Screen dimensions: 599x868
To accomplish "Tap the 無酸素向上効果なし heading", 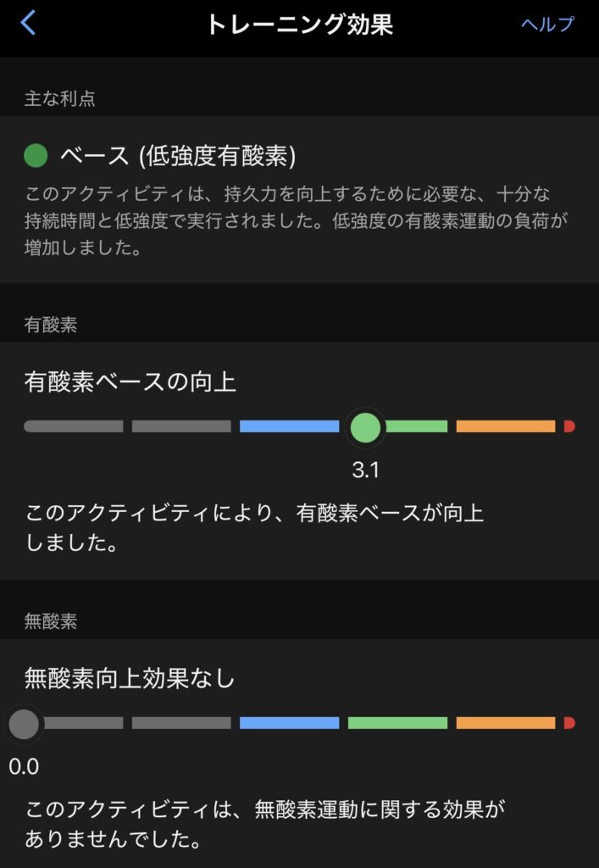I will point(130,678).
